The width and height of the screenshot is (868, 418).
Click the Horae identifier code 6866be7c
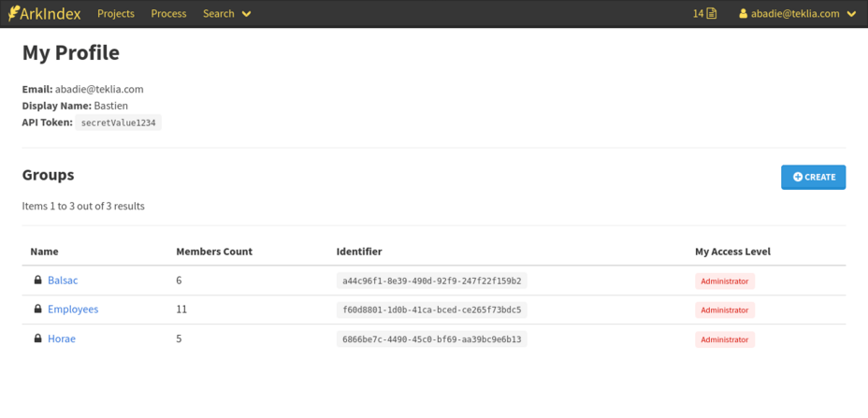(431, 339)
